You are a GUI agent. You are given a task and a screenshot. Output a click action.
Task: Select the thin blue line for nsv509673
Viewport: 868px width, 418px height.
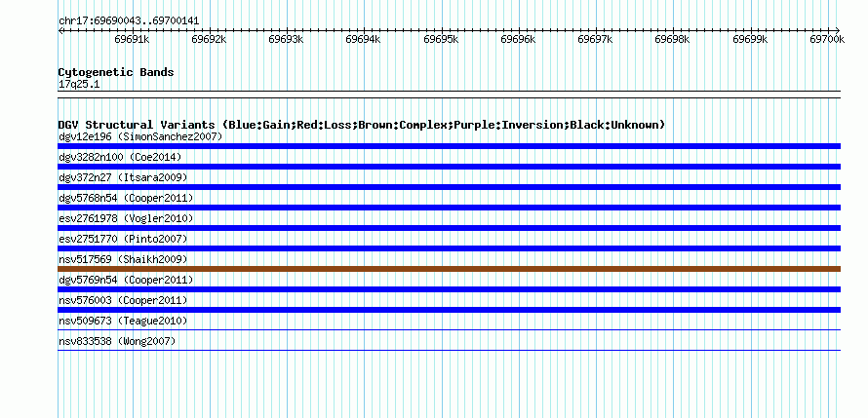tap(449, 330)
